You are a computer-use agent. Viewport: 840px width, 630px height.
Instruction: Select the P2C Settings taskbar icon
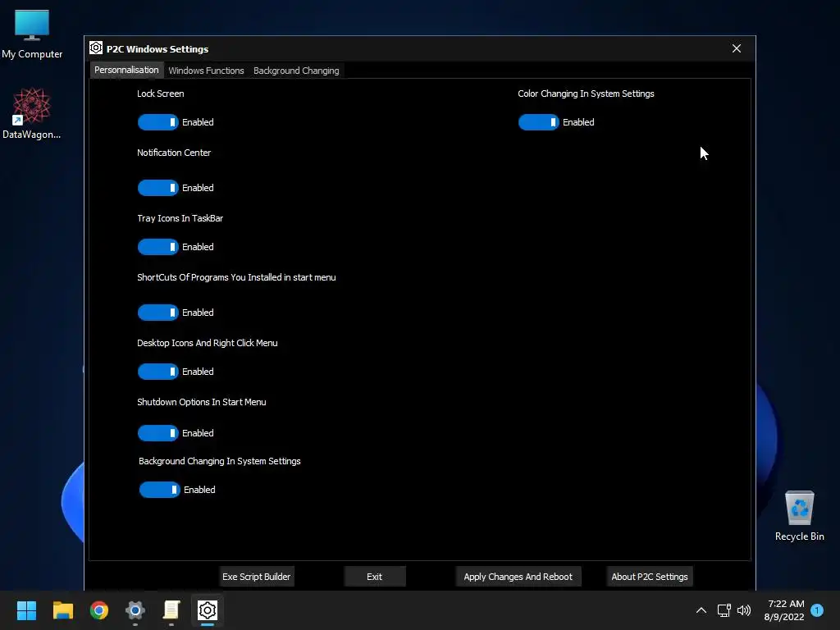pos(208,610)
